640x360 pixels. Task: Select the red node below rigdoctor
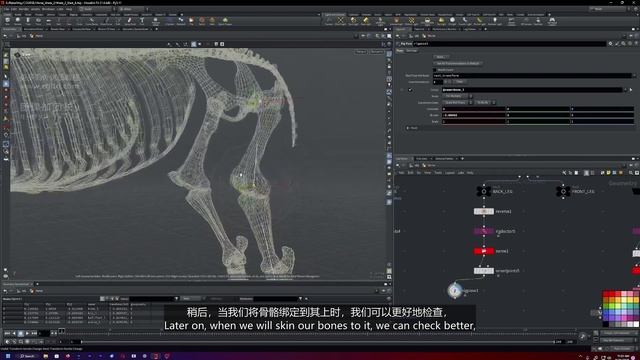484,251
